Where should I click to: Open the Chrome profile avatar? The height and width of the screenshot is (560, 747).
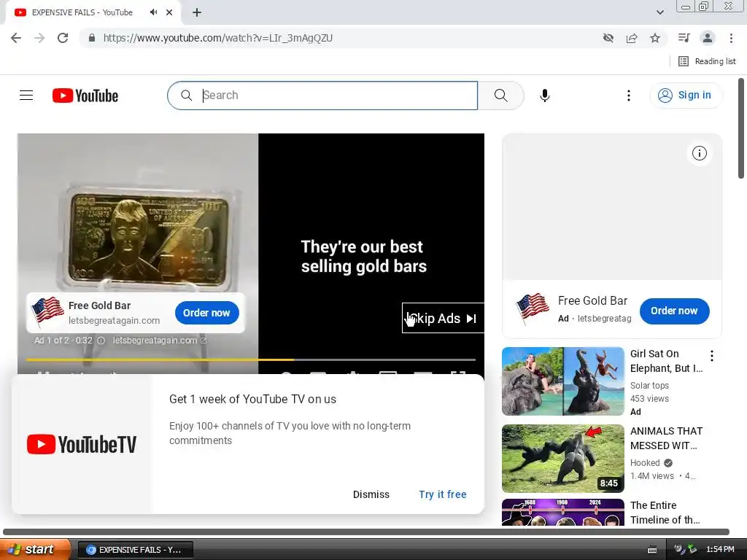point(708,38)
